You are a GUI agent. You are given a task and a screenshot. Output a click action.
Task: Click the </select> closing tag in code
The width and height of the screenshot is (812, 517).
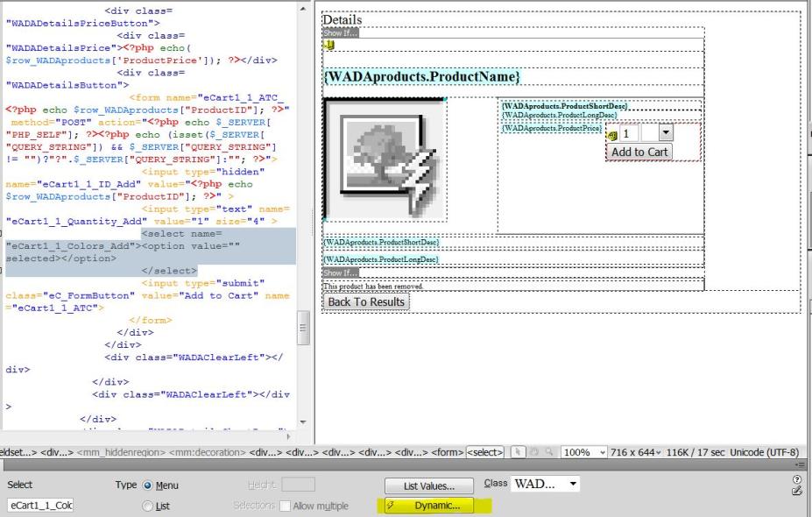(x=169, y=271)
